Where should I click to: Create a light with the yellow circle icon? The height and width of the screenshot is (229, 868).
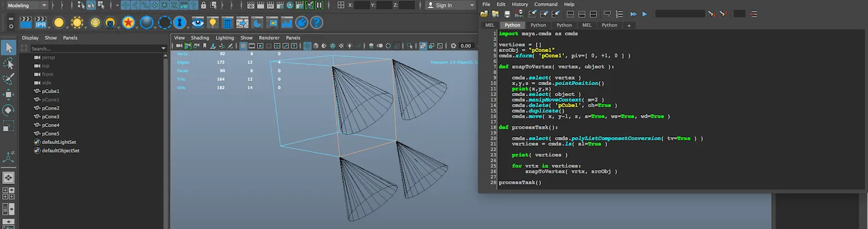[x=58, y=23]
